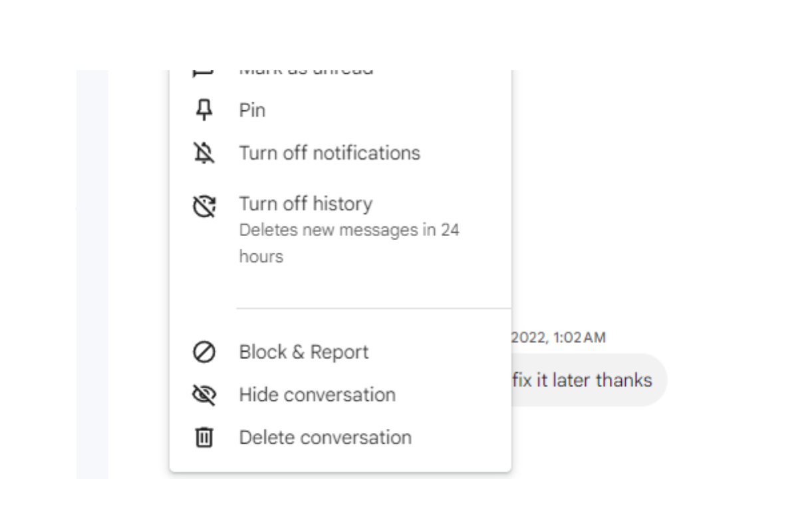The width and height of the screenshot is (798, 532).
Task: Click the Delete conversation label text
Action: click(325, 437)
